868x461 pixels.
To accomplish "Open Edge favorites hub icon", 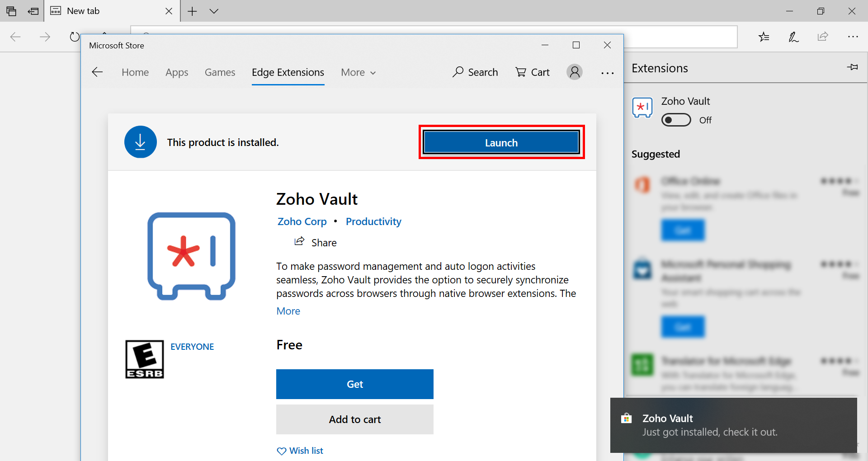I will (x=764, y=37).
